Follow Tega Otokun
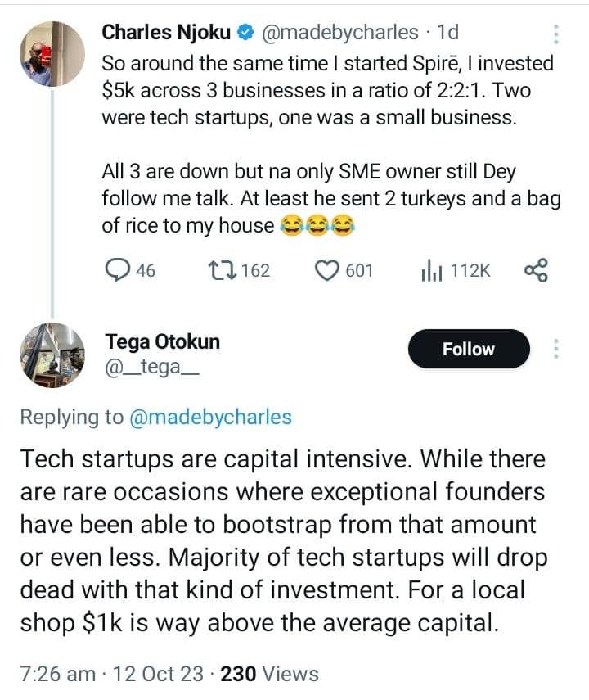Viewport: 589px width, 700px height. tap(468, 349)
